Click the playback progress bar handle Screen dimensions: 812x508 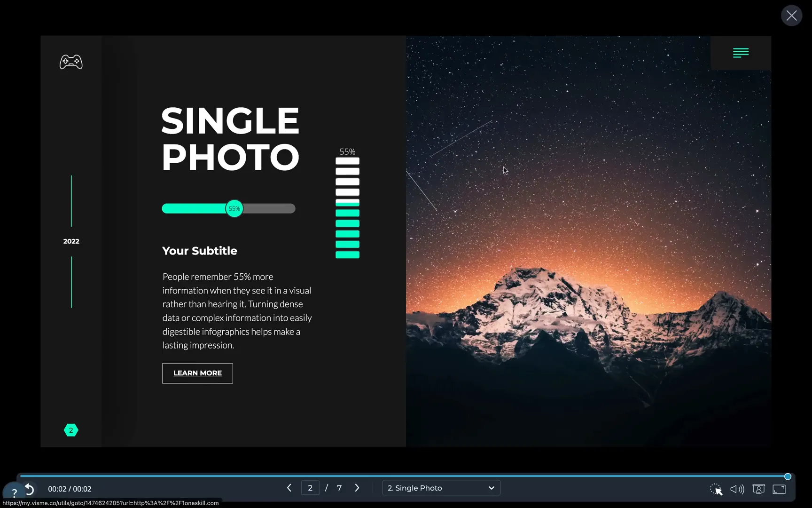[788, 476]
